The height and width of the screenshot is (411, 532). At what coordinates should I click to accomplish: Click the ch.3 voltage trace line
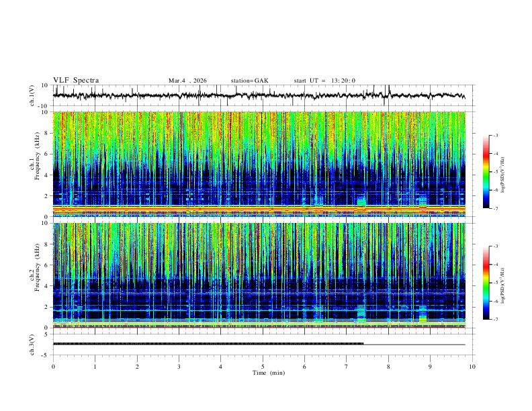click(x=259, y=344)
